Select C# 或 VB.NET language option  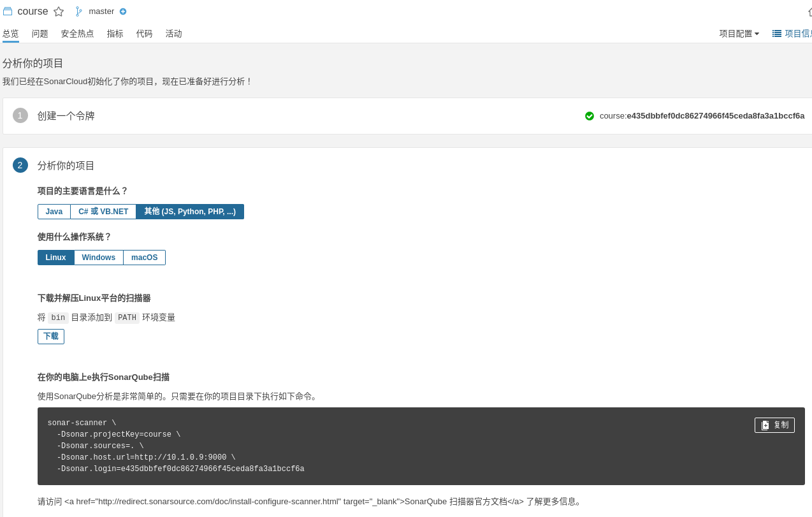pos(103,212)
